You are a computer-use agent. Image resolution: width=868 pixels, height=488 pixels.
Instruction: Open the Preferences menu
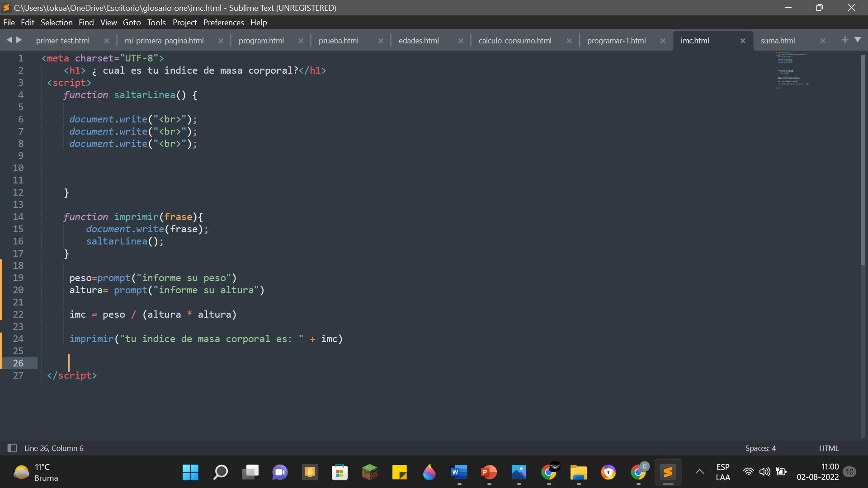(223, 23)
